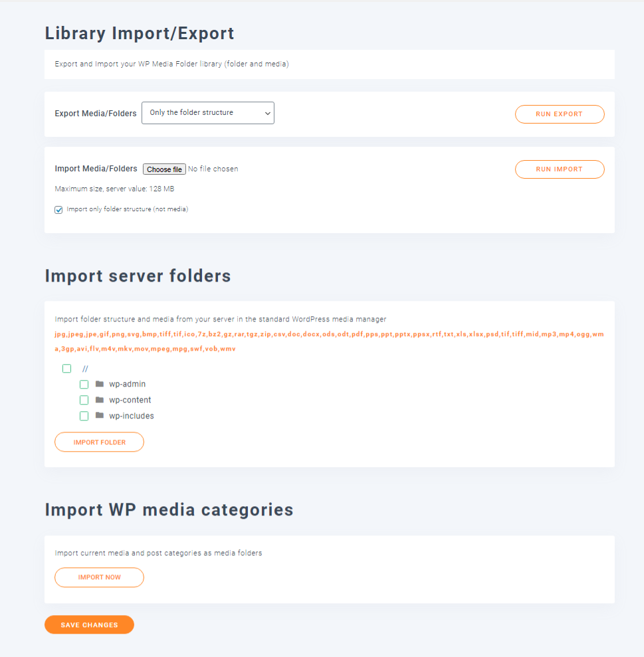
Task: Click Choose file to upload
Action: click(x=164, y=169)
